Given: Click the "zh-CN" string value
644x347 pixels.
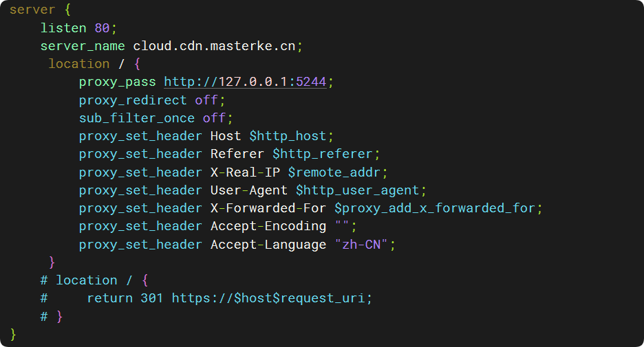Looking at the screenshot, I should click(361, 245).
